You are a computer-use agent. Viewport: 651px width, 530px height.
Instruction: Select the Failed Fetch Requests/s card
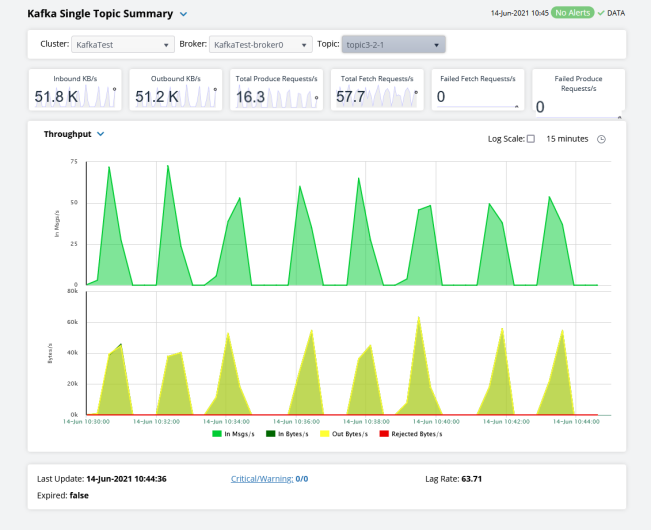(478, 92)
